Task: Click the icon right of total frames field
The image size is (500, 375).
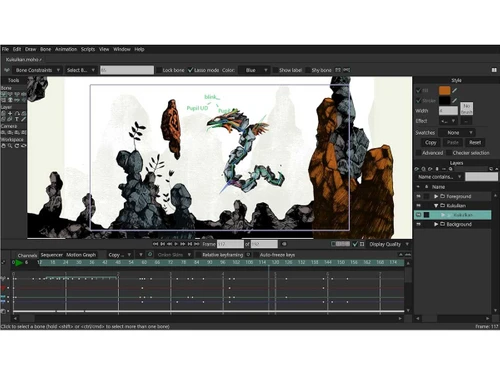Action: [284, 244]
